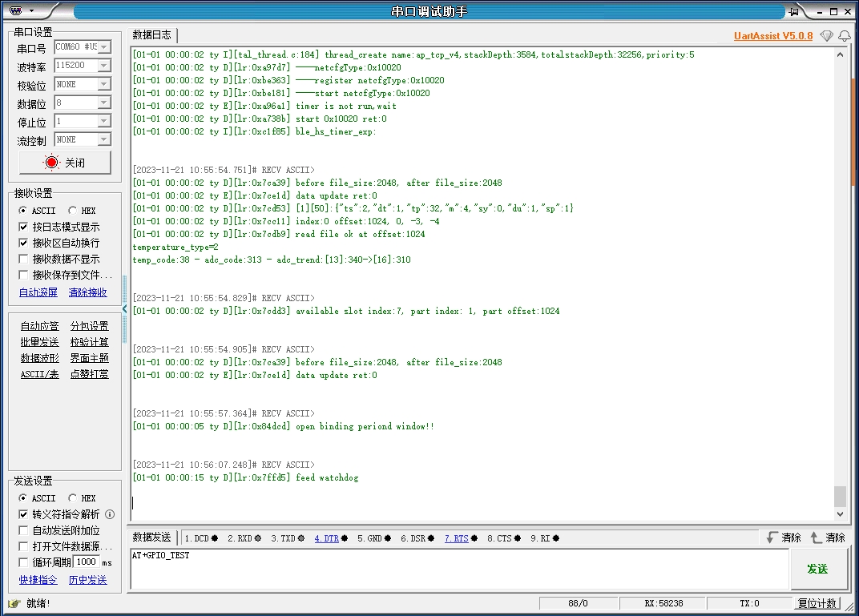Viewport: 859px width, 616px height.
Task: Toggle 按日志模式显示 checkbox
Action: 23,227
